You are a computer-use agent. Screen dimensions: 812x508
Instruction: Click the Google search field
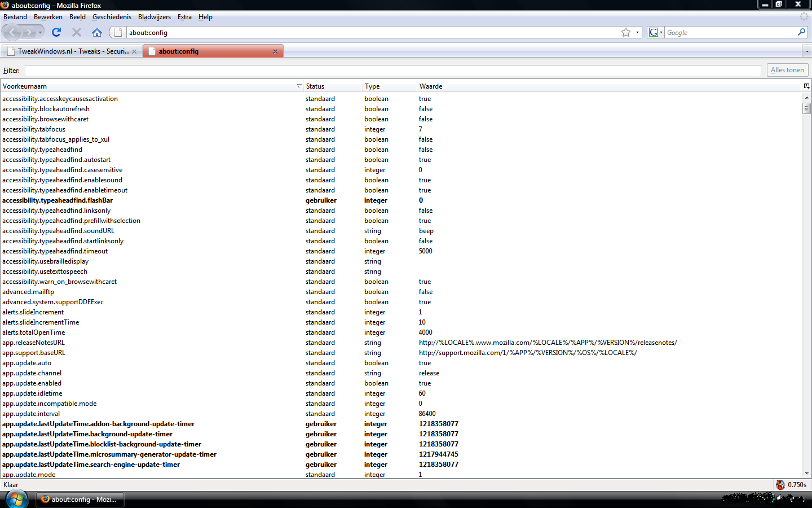tap(730, 33)
